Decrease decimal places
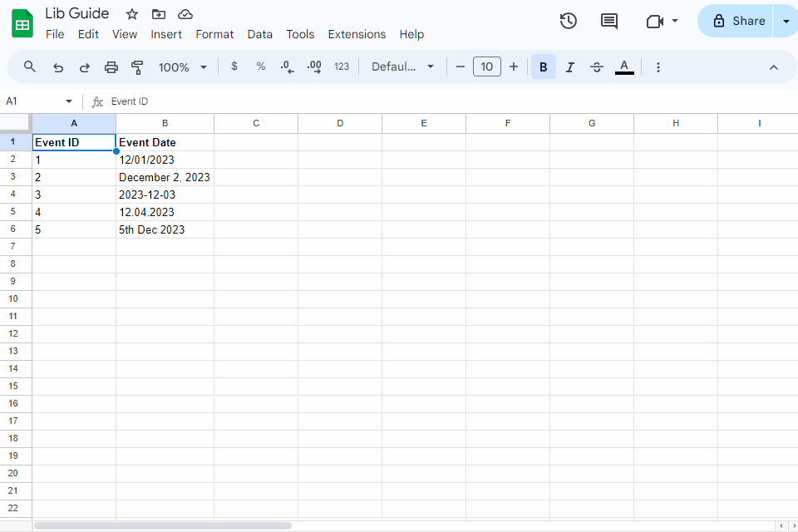The height and width of the screenshot is (532, 798). 287,66
